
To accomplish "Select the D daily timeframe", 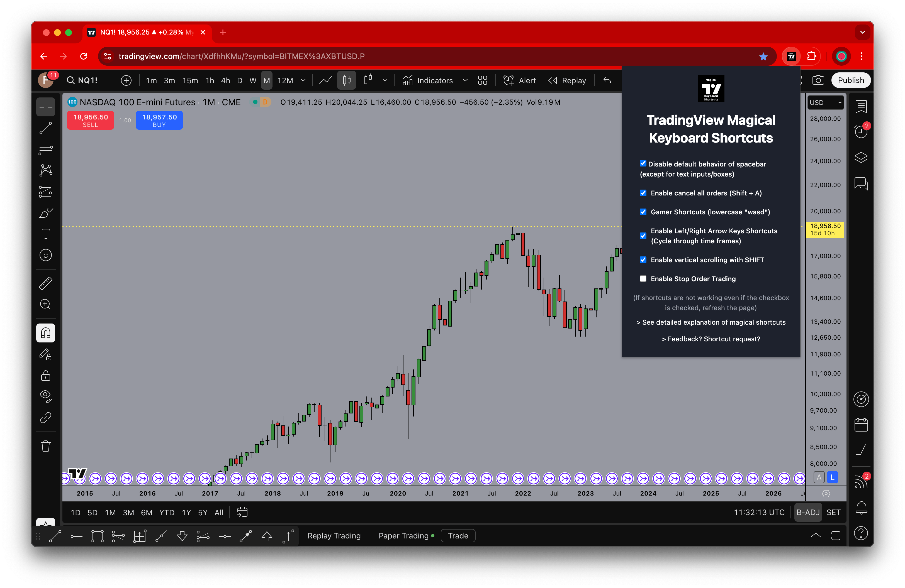I will (240, 80).
